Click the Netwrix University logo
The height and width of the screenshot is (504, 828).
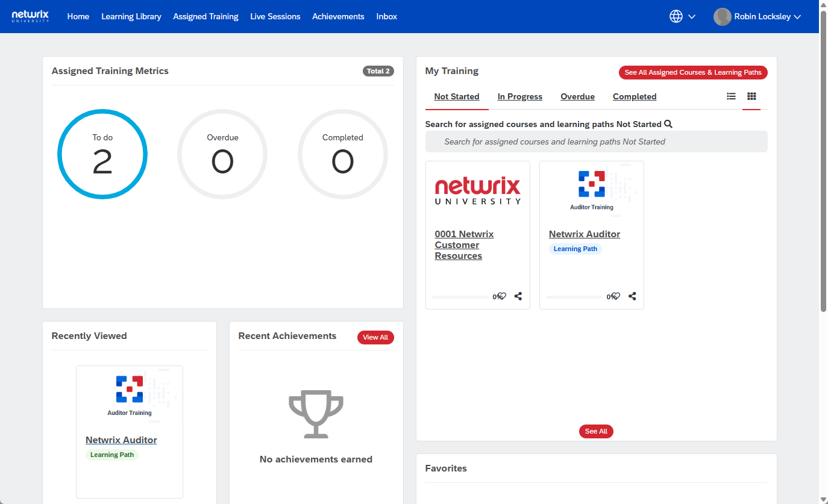30,16
